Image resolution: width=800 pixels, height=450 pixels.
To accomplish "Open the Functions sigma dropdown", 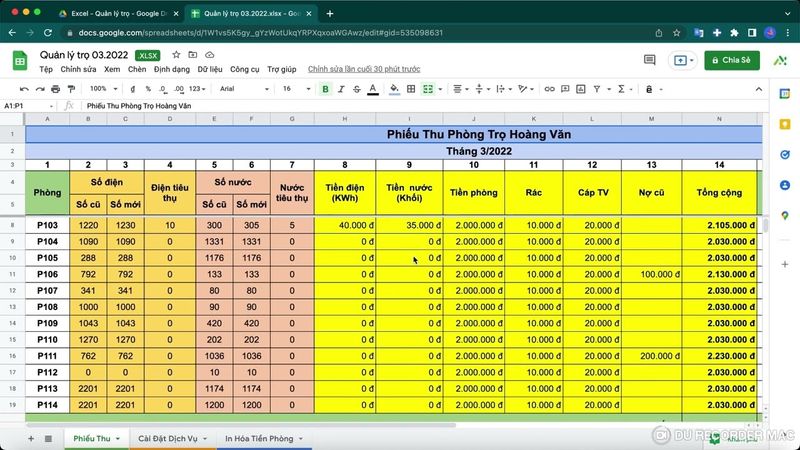I will pos(624,89).
